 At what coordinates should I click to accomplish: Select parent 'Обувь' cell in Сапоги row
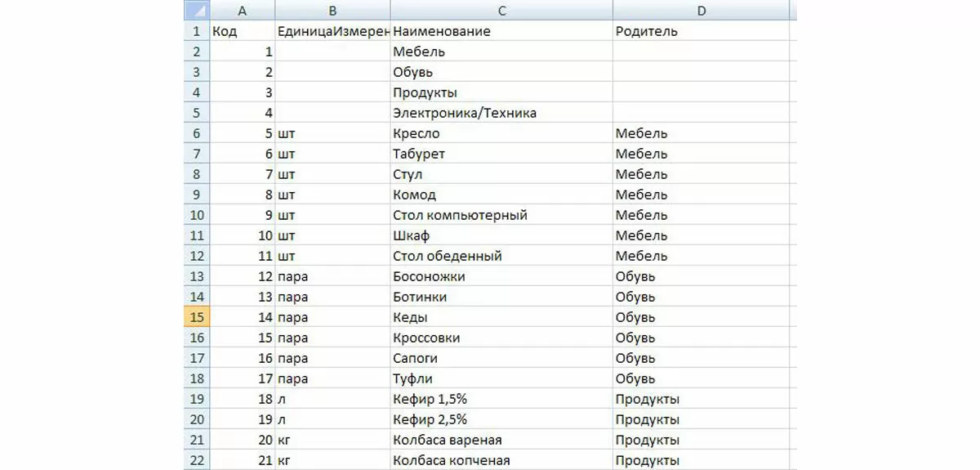[x=702, y=358]
